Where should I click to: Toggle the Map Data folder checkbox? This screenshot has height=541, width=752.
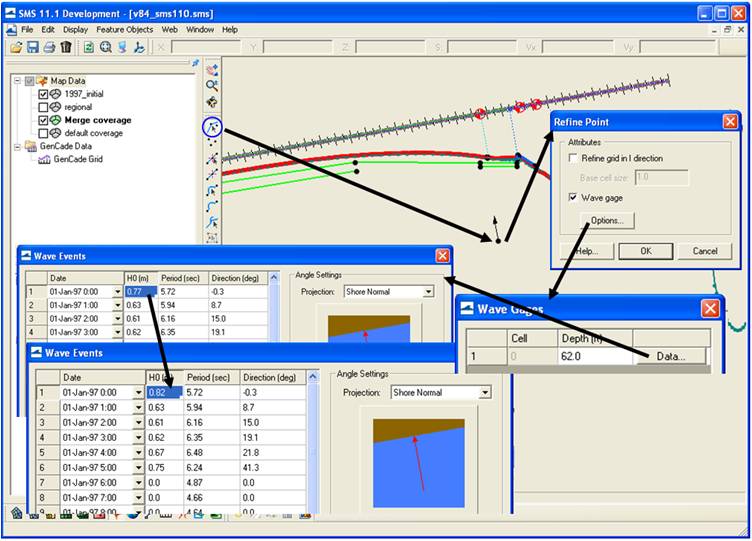coord(29,81)
